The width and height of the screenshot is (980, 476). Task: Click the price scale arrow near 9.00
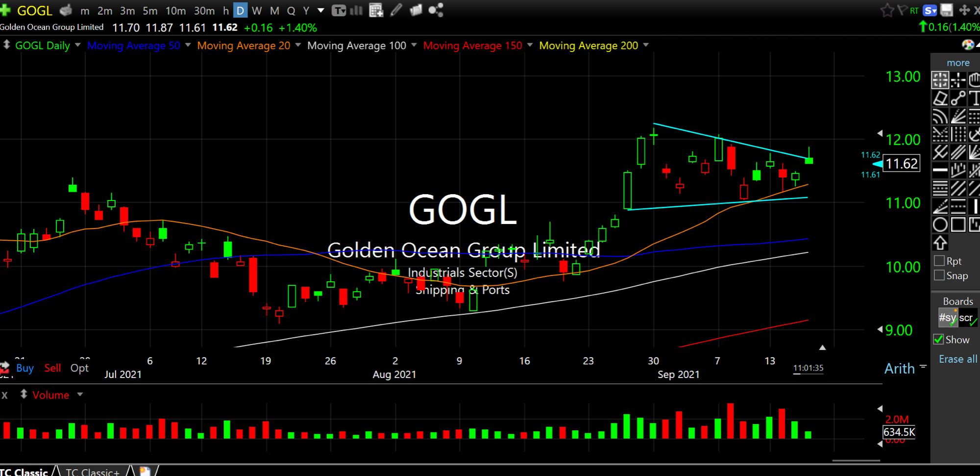pyautogui.click(x=880, y=329)
